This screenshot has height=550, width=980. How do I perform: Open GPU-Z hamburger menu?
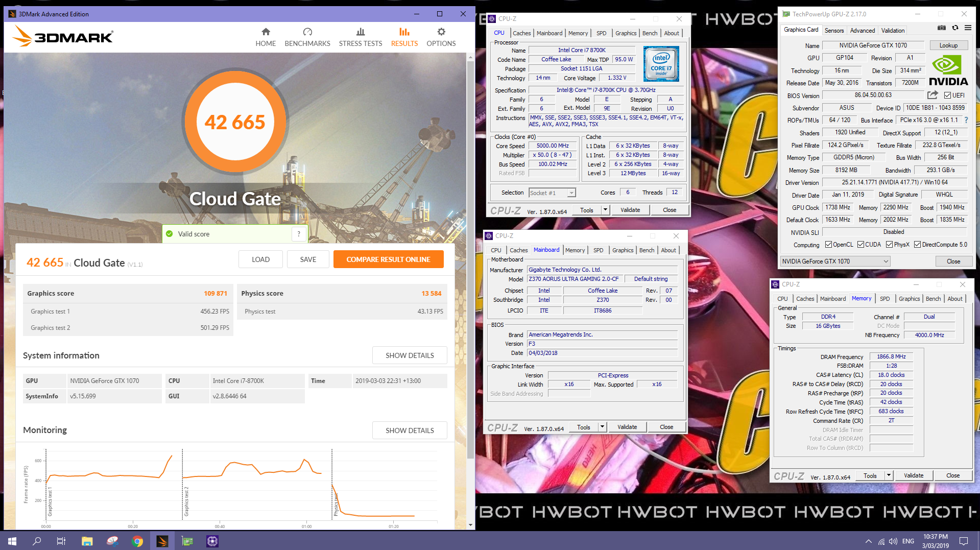click(x=968, y=28)
